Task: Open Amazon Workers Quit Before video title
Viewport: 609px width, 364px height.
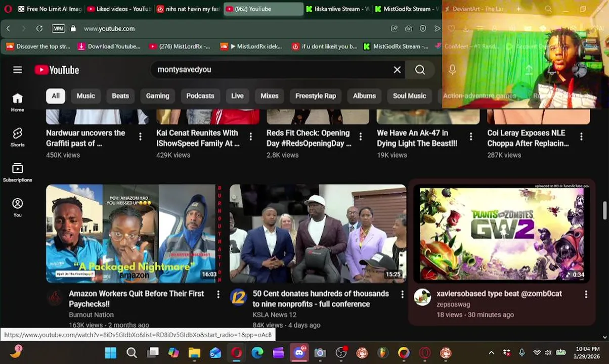Action: 137,299
